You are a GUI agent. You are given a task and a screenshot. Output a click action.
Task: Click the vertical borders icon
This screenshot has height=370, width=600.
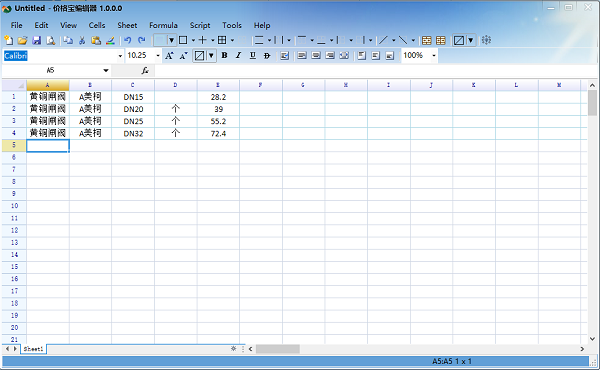(279, 40)
